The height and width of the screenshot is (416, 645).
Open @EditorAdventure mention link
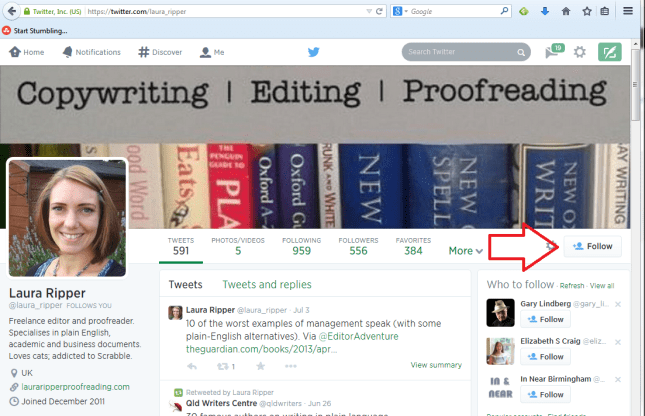(x=359, y=336)
